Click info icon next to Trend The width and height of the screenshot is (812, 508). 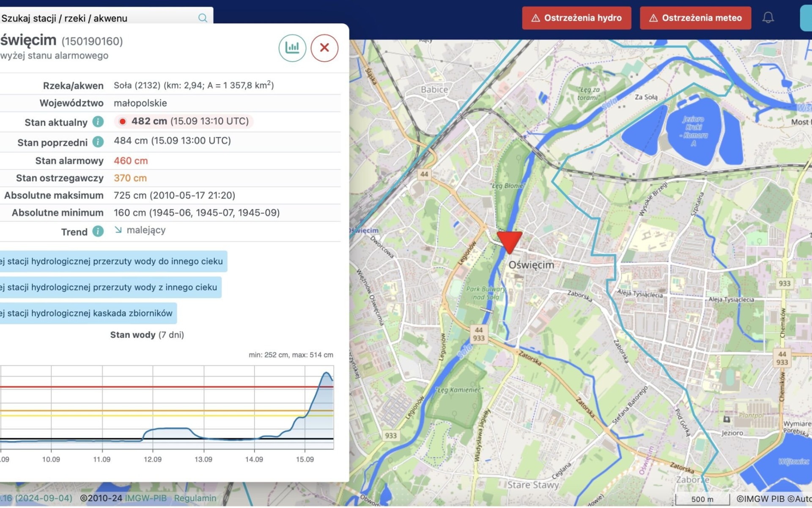[98, 232]
